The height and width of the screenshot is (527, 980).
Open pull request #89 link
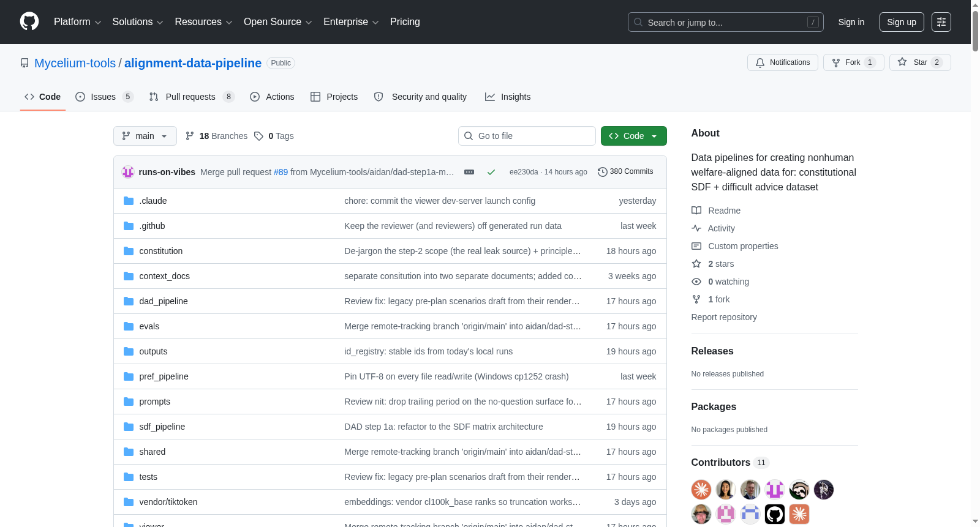pyautogui.click(x=281, y=172)
